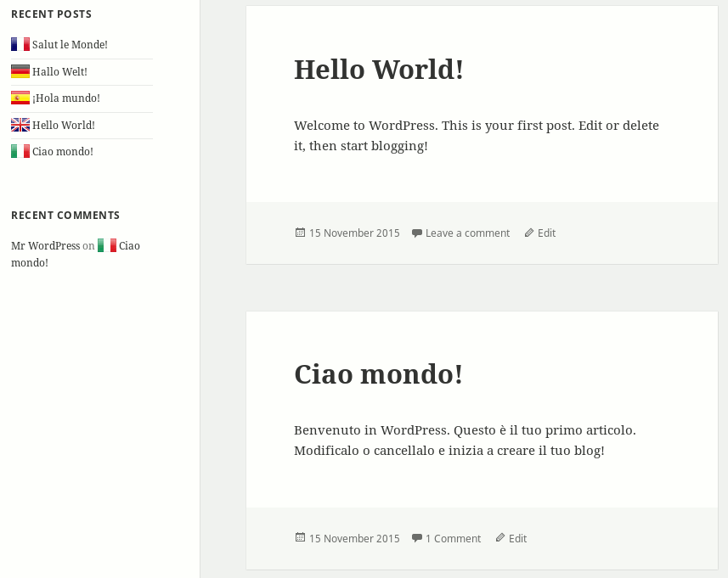Click the Italian flag in Recent Posts
This screenshot has height=578, width=728.
pos(20,151)
